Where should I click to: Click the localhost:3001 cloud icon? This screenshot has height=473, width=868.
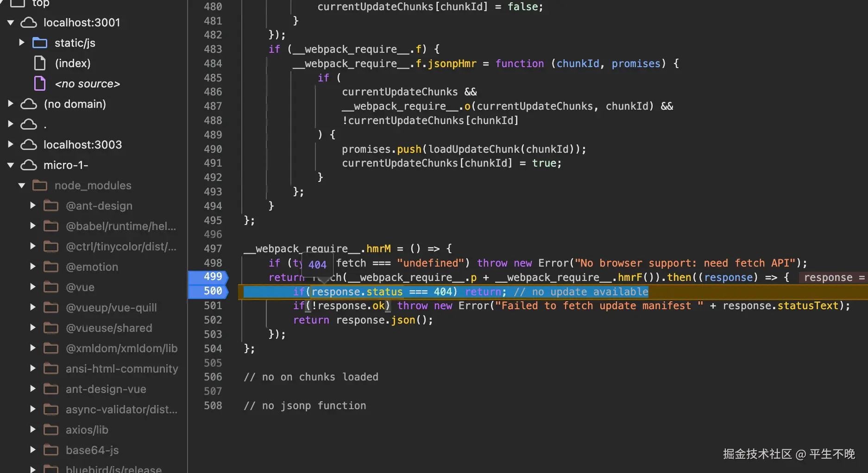point(29,22)
